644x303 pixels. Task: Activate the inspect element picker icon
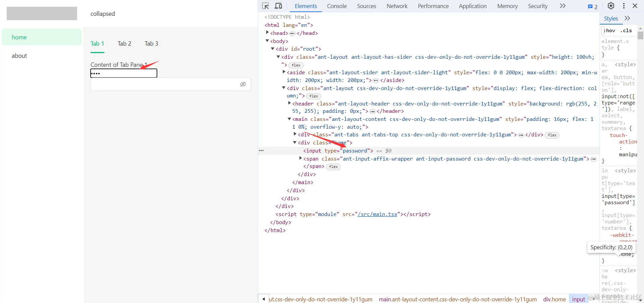265,6
